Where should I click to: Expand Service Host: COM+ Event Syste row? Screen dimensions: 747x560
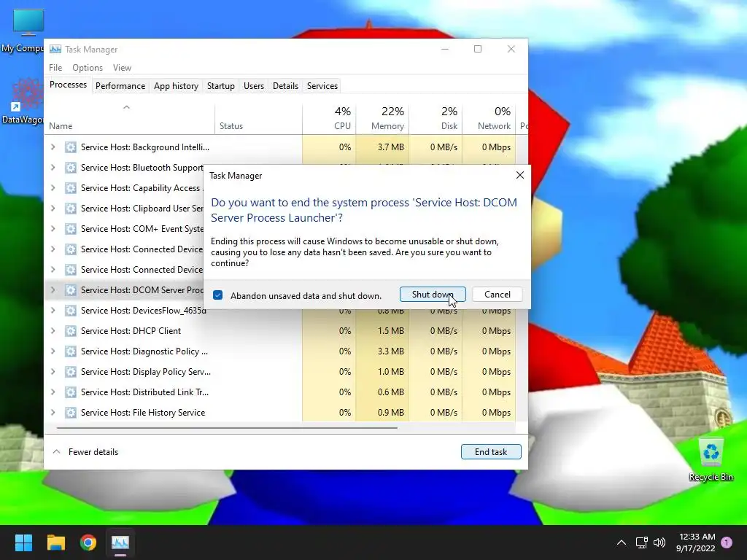(x=53, y=229)
